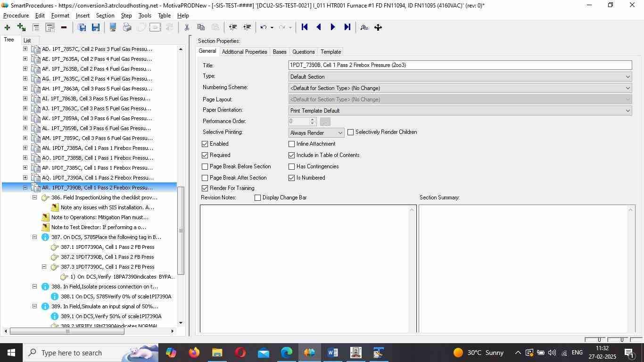Click the find search toolbar icon
Image resolution: width=644 pixels, height=362 pixels.
[x=364, y=27]
